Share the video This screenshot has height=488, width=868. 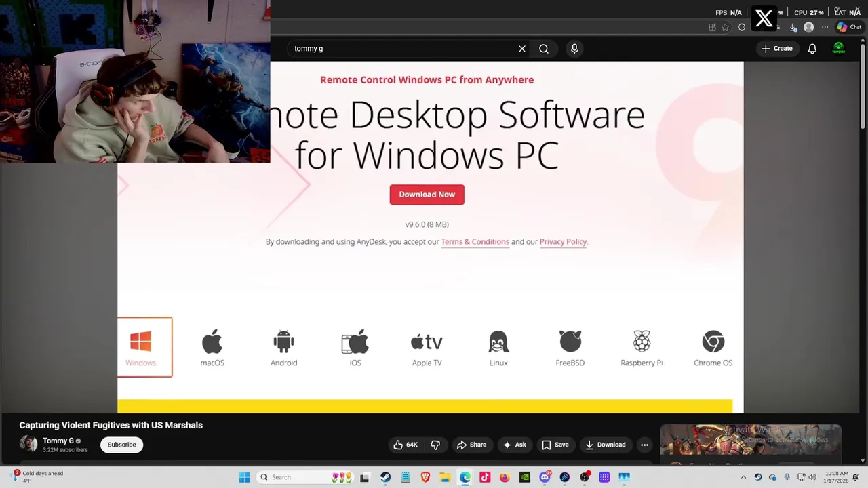coord(471,445)
